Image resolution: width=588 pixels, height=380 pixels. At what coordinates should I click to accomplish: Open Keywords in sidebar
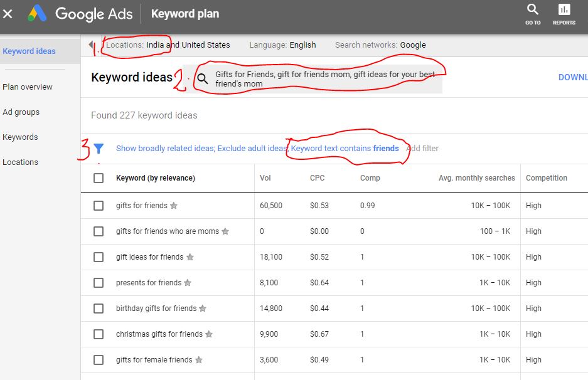point(20,137)
